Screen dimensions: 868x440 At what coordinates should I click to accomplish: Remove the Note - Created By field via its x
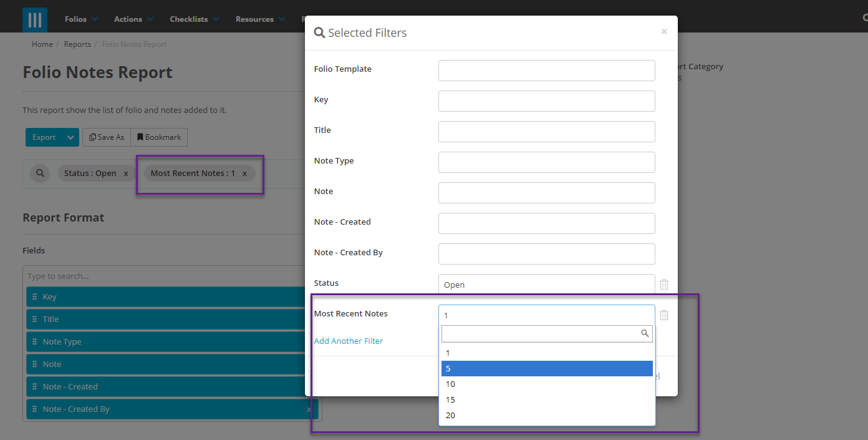[309, 409]
